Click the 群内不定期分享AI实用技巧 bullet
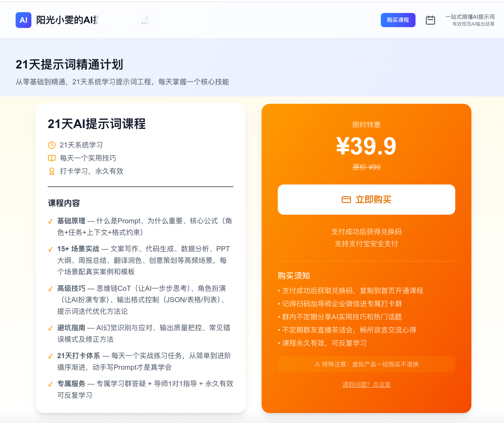Viewport: 504px width, 423px height. point(340,317)
